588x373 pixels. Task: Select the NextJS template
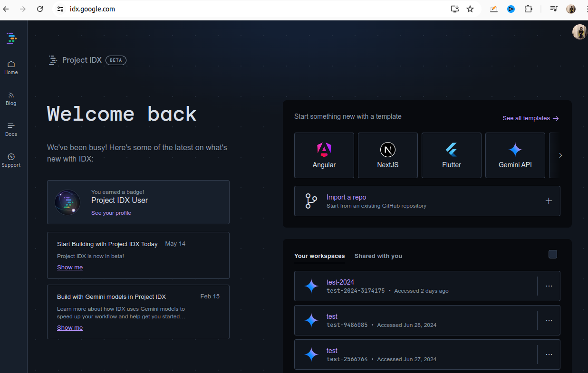387,155
